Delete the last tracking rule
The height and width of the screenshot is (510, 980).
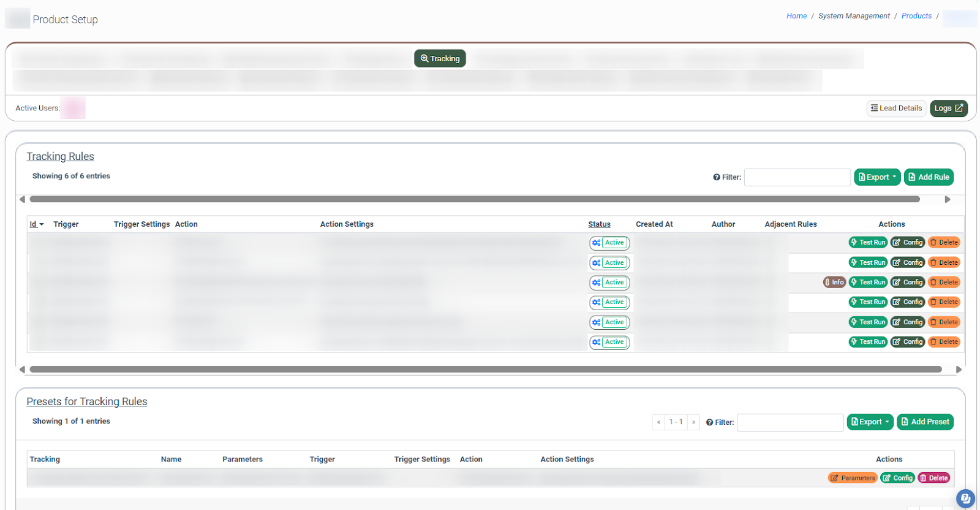click(944, 342)
